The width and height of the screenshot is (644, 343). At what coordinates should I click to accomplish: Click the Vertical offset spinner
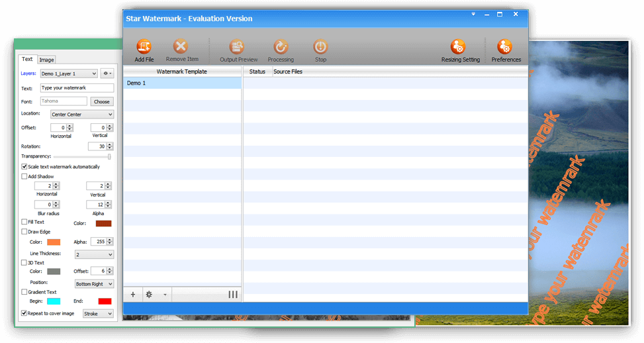pos(101,128)
